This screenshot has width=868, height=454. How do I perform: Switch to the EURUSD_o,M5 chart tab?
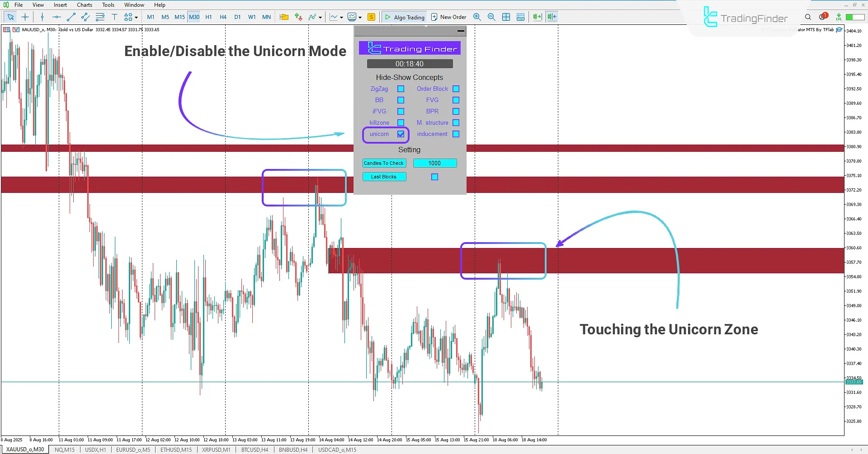pyautogui.click(x=133, y=449)
